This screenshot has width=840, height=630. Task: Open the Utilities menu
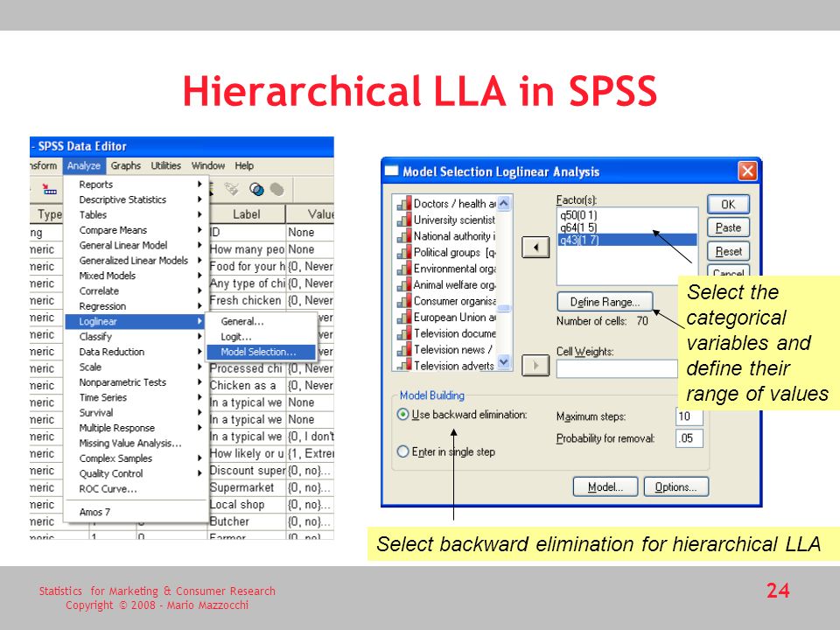[x=165, y=165]
